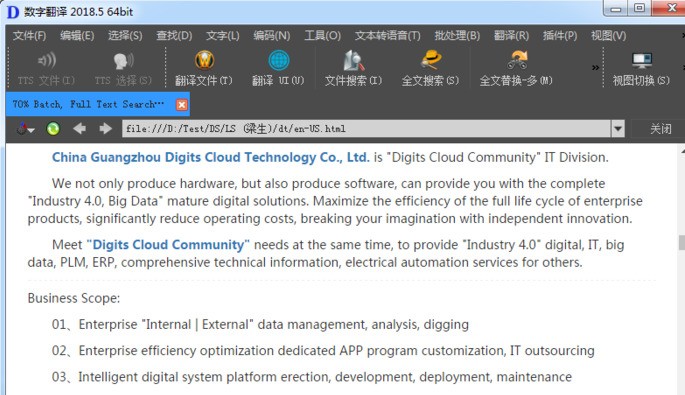Screen dimensions: 685x395
Task: Click the file URL address field
Action: [x=366, y=128]
